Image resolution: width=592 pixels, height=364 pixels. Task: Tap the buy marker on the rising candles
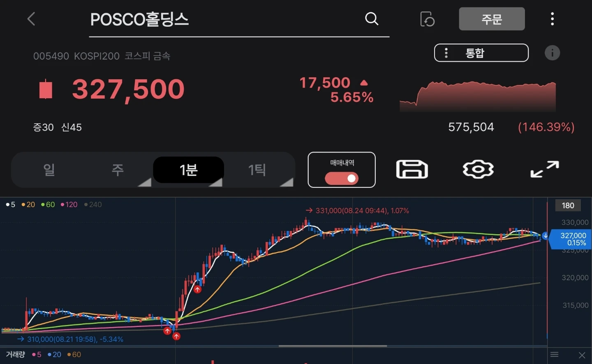tap(198, 289)
